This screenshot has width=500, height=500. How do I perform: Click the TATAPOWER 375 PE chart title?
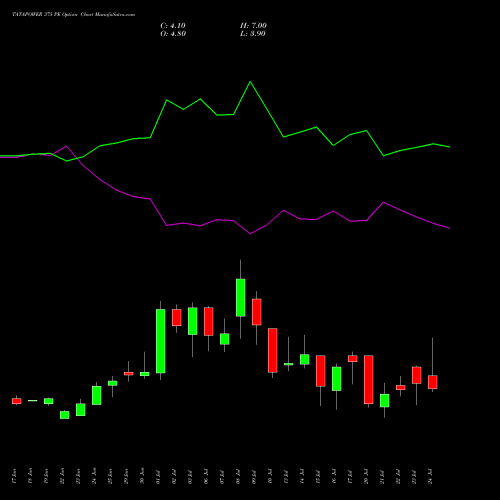coord(74,15)
